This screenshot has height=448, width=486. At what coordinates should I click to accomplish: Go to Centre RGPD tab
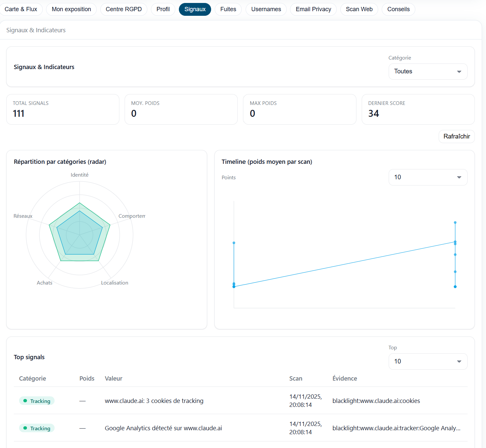click(x=124, y=9)
